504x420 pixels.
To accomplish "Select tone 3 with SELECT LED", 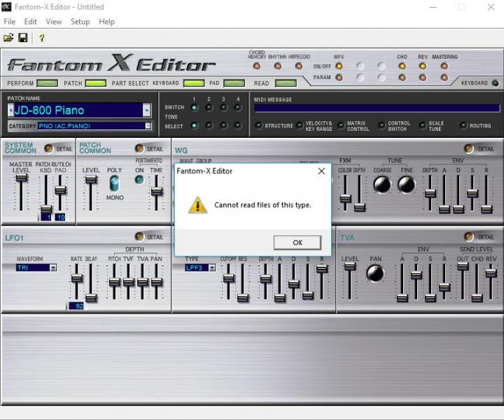I will [x=223, y=125].
